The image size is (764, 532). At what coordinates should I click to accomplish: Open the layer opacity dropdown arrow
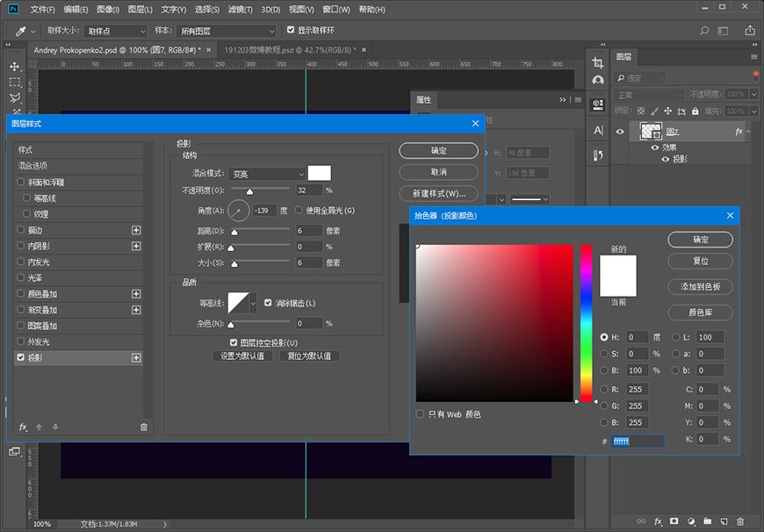pos(754,95)
